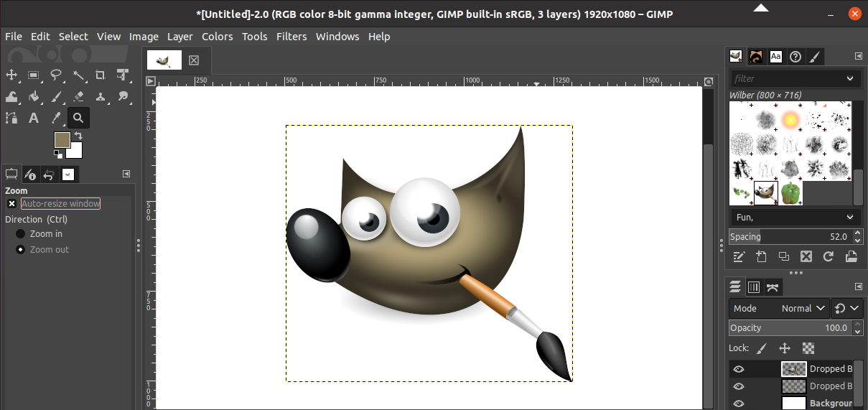Open the Colors menu
Image resolution: width=868 pixels, height=410 pixels.
(217, 37)
